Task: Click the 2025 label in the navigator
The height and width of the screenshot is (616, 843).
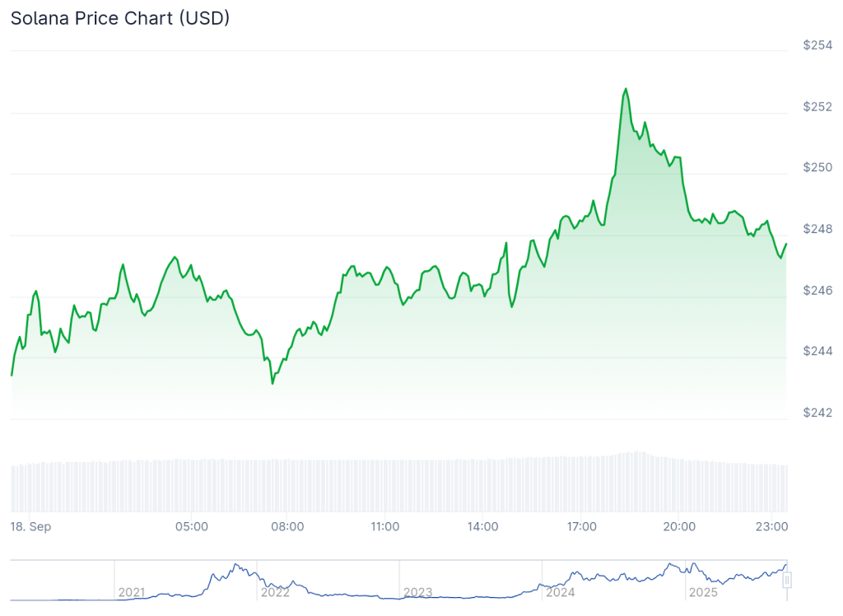Action: [704, 592]
